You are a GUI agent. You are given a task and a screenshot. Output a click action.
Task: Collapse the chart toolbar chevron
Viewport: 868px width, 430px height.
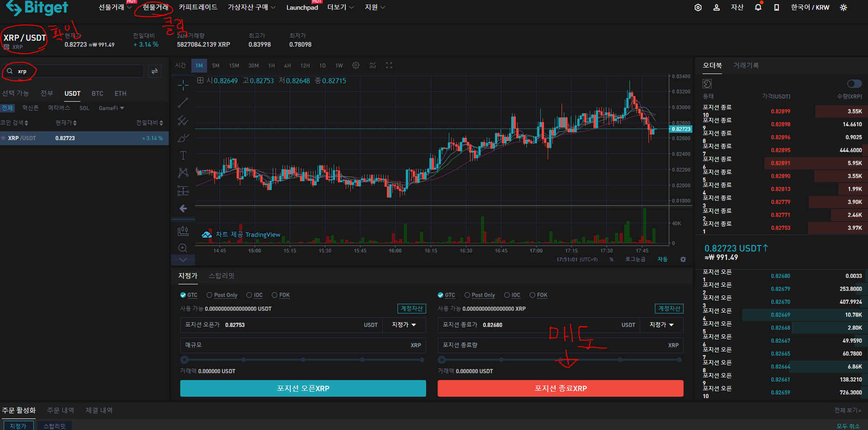point(183,260)
